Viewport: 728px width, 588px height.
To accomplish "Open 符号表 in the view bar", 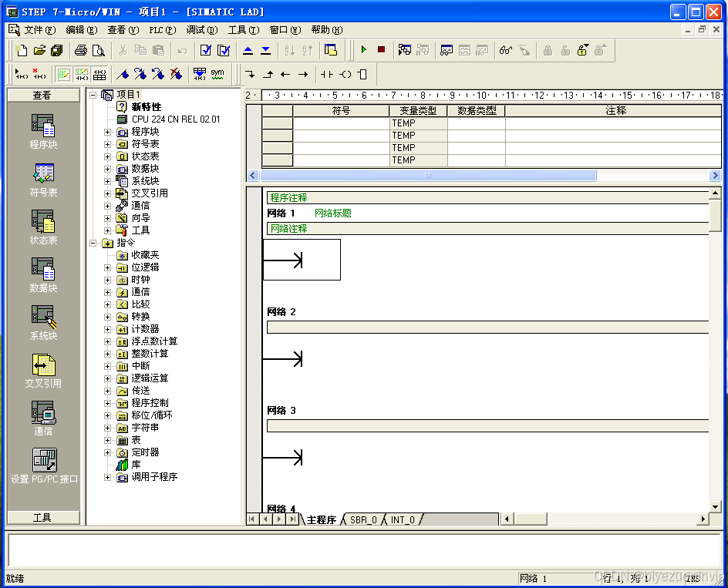I will [x=43, y=180].
